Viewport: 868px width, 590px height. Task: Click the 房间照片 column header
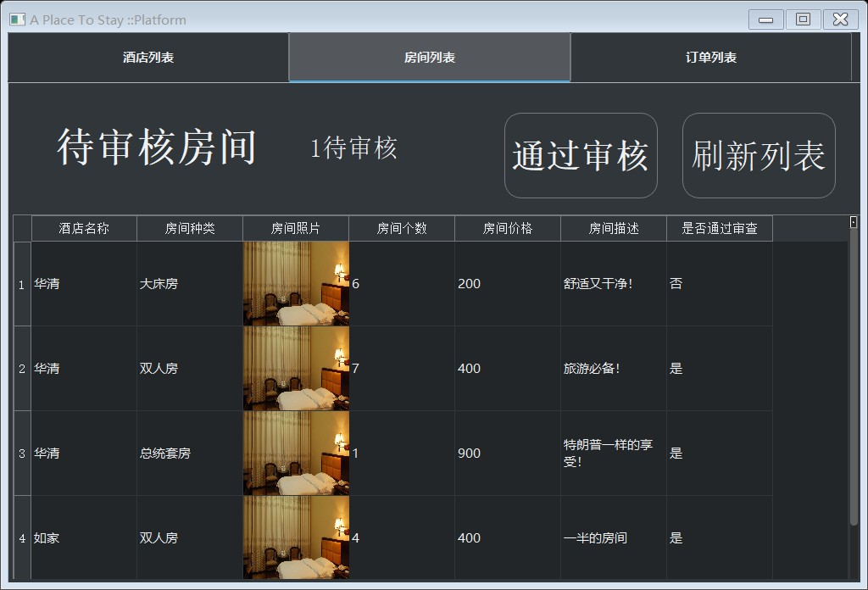296,229
